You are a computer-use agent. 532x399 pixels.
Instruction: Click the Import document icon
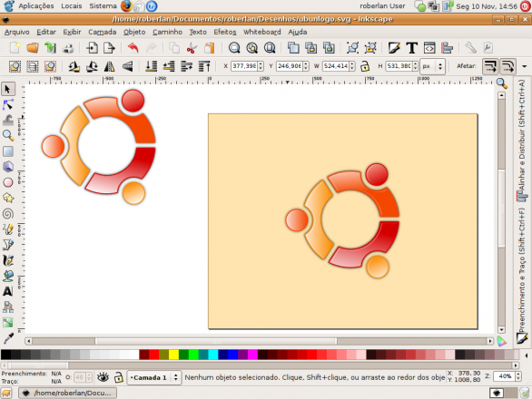[x=92, y=48]
